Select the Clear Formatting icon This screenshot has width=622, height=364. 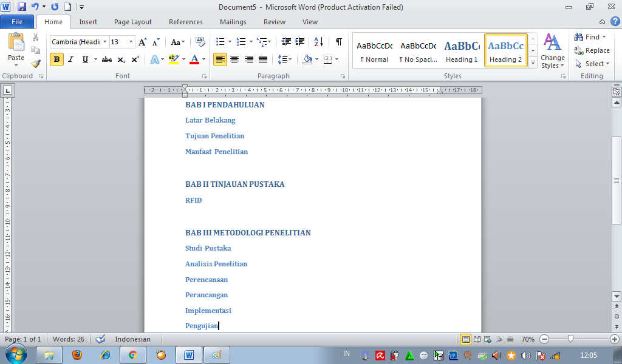[x=200, y=41]
